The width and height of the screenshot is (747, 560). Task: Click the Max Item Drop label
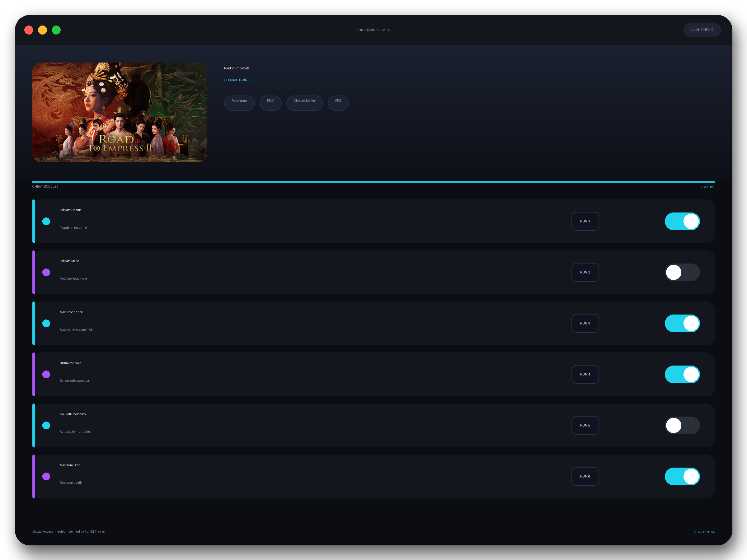click(70, 465)
